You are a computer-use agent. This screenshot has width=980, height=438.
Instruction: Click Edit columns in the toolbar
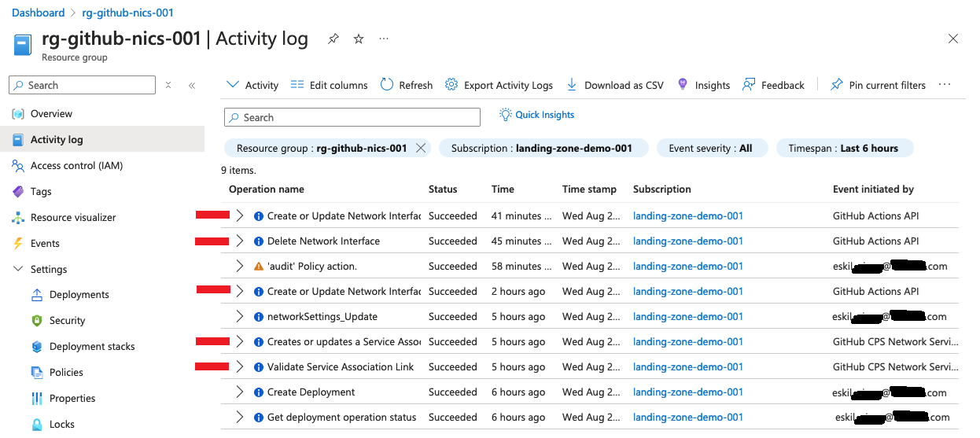point(329,85)
